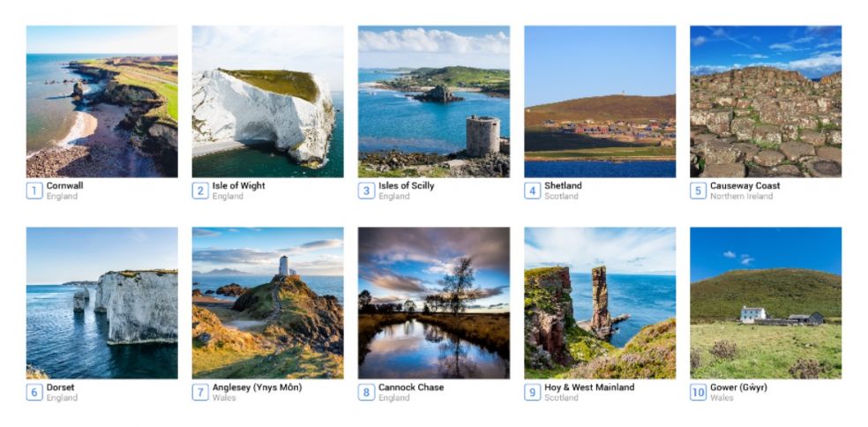Open the Causeway Coast rocks image
Screen dimensions: 868x427
pyautogui.click(x=766, y=101)
